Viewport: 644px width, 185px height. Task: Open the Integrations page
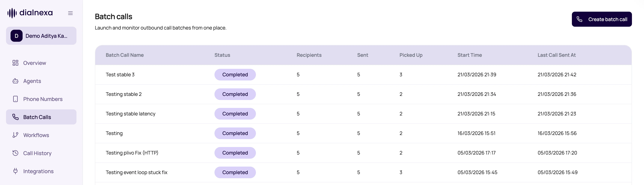click(x=41, y=171)
